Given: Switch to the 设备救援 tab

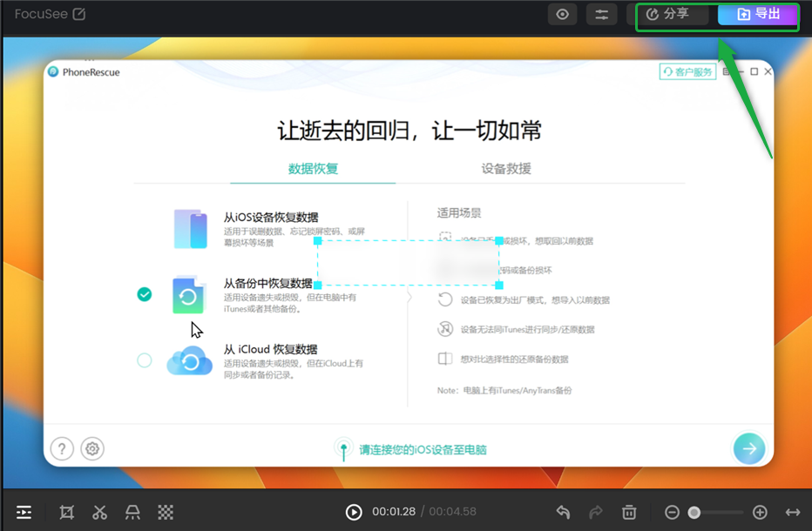Looking at the screenshot, I should tap(506, 169).
